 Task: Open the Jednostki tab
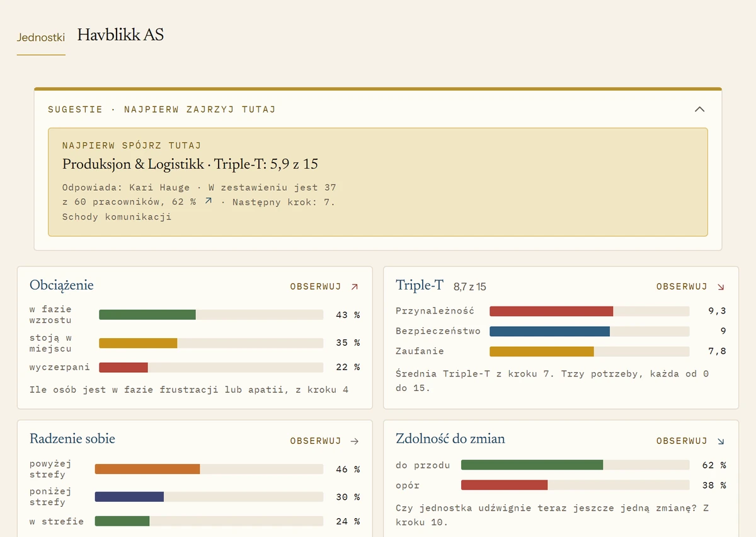(x=41, y=37)
